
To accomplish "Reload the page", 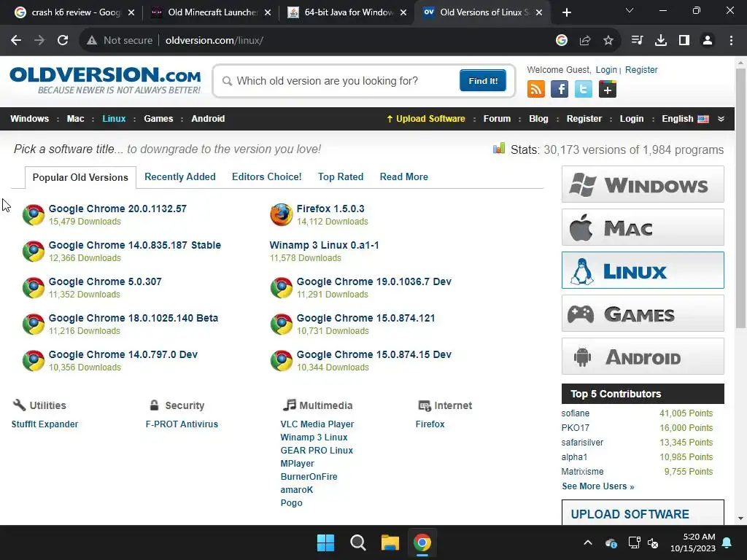I will (x=63, y=41).
